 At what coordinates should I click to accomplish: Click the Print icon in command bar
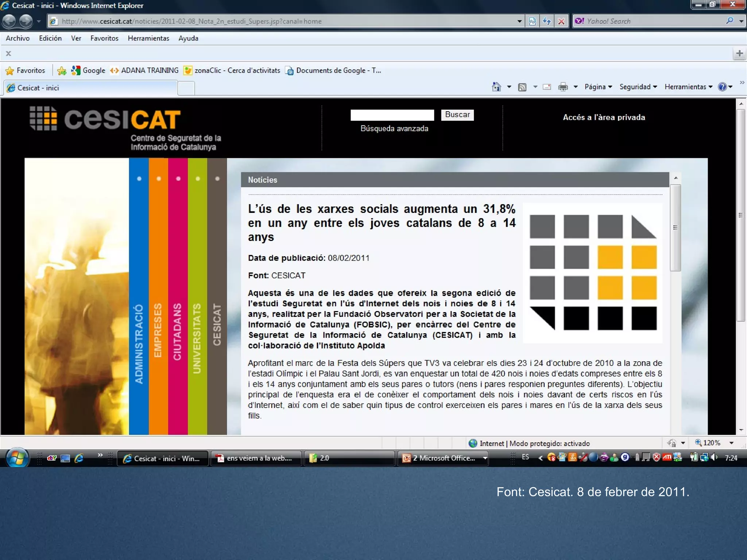[x=563, y=87]
